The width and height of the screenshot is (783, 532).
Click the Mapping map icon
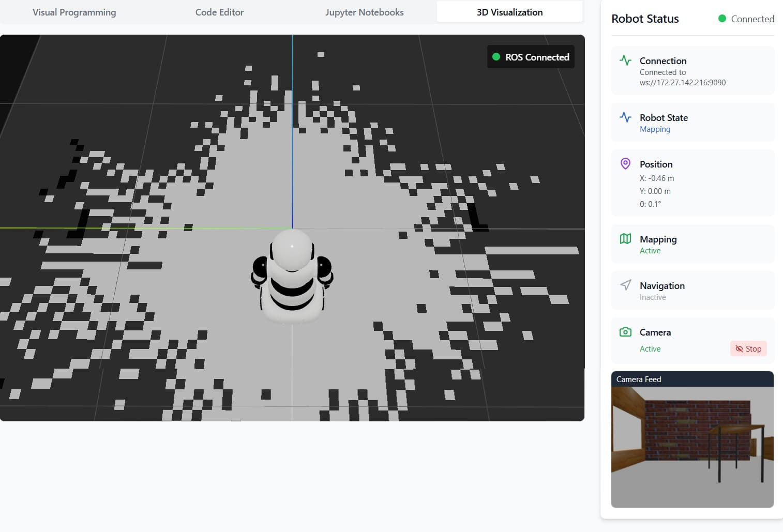click(625, 239)
